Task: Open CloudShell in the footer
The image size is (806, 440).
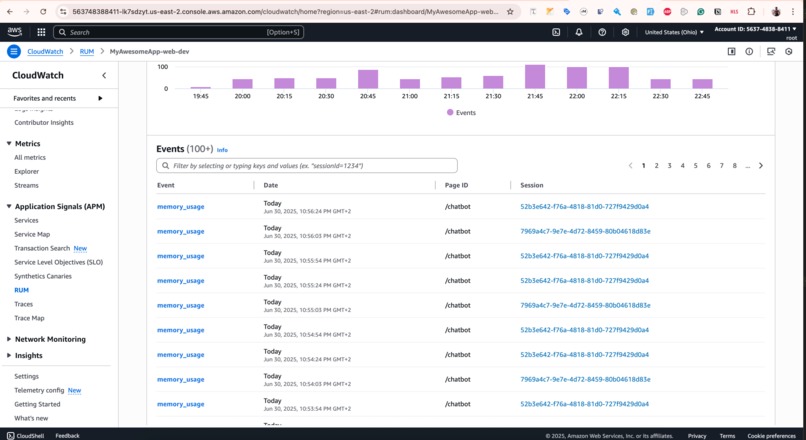Action: point(26,435)
